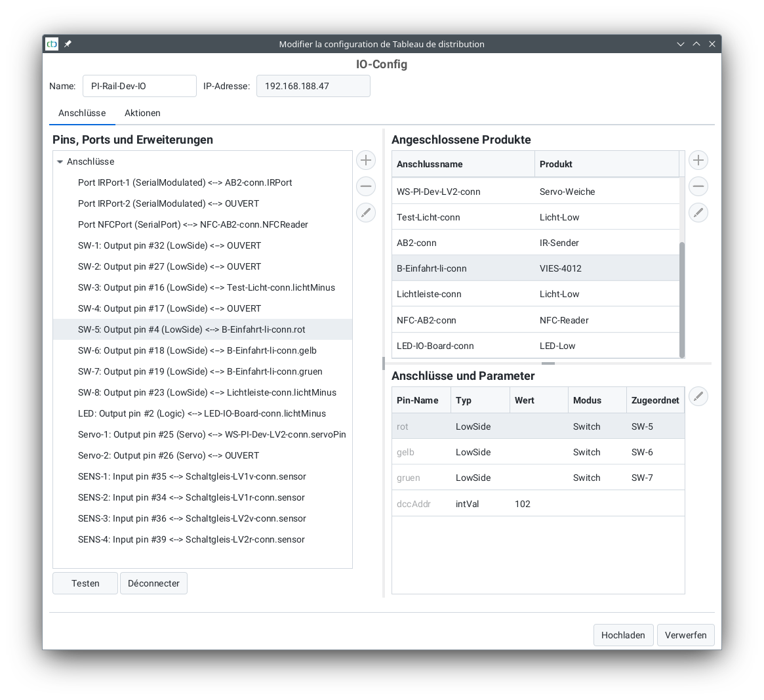Discard changes with Verwerfen button
The height and width of the screenshot is (700, 764).
[x=685, y=635]
